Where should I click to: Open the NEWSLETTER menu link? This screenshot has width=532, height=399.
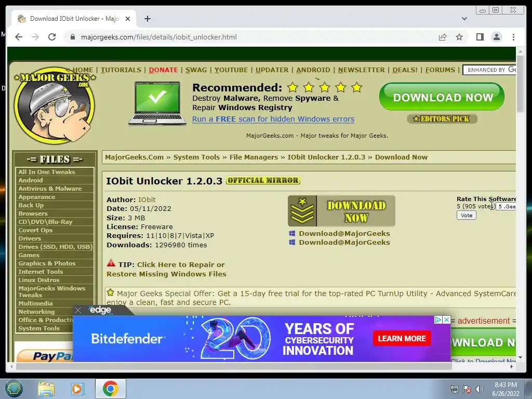(361, 70)
